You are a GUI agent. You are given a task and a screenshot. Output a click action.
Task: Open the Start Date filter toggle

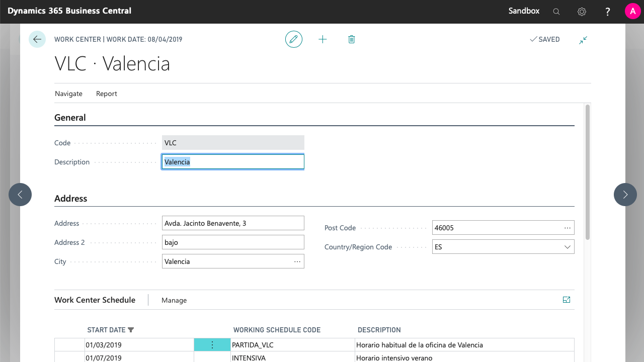tap(131, 330)
